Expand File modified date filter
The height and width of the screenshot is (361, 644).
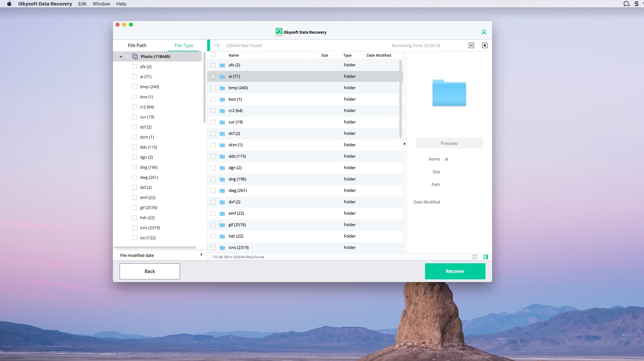[x=201, y=255]
